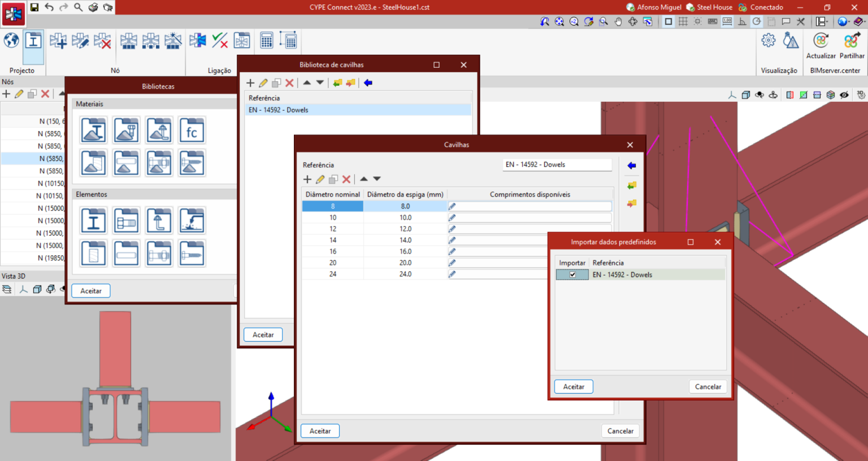Viewport: 868px width, 461px height.
Task: Click the check connections tick and cross icon
Action: (220, 41)
